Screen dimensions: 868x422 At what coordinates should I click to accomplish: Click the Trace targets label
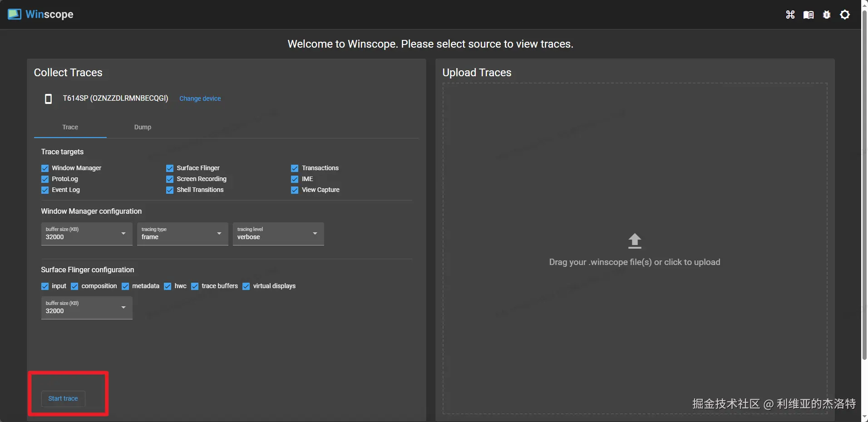[x=62, y=152]
